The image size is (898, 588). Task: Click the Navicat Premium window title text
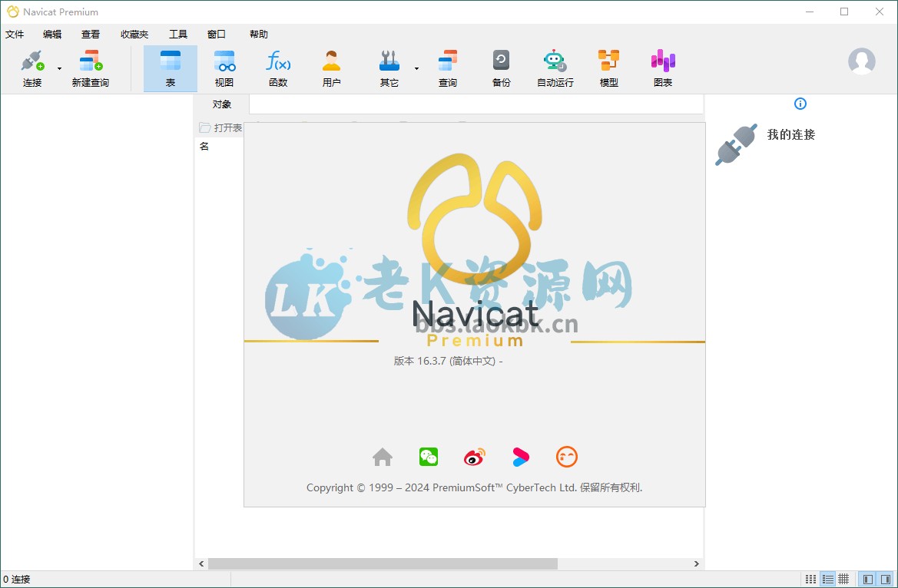click(61, 12)
